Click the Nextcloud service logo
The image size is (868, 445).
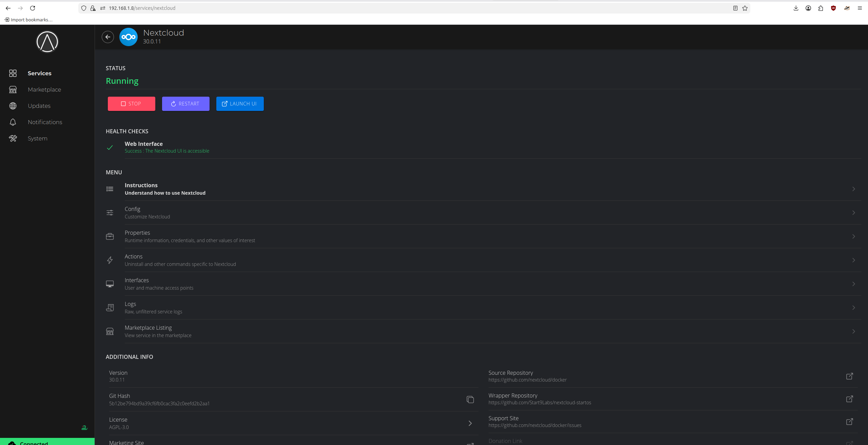129,37
